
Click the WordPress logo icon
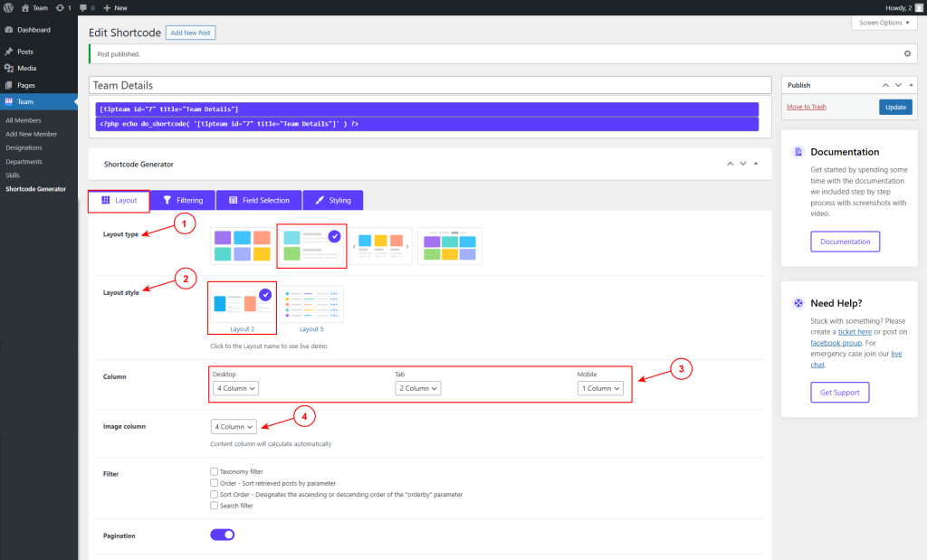point(8,7)
